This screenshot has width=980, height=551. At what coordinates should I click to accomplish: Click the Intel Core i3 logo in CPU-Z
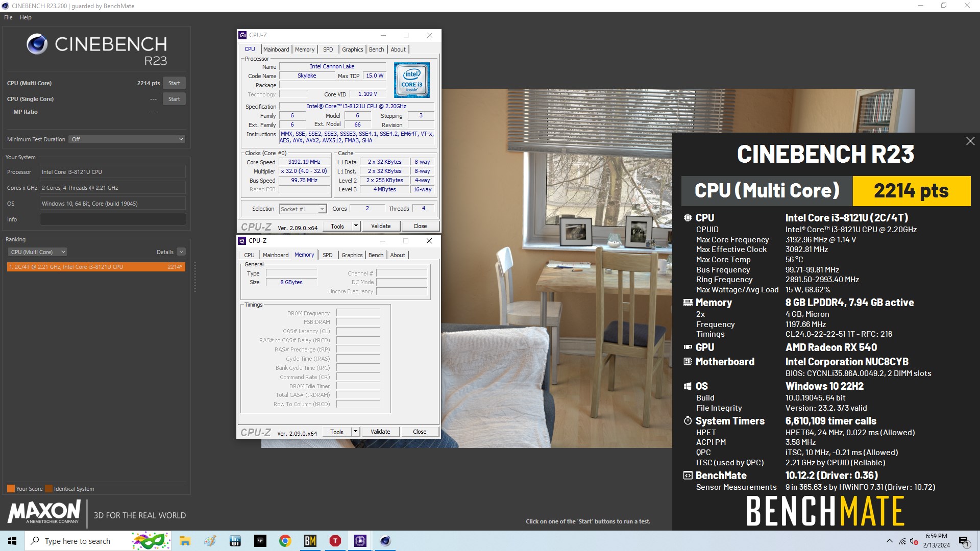click(412, 80)
